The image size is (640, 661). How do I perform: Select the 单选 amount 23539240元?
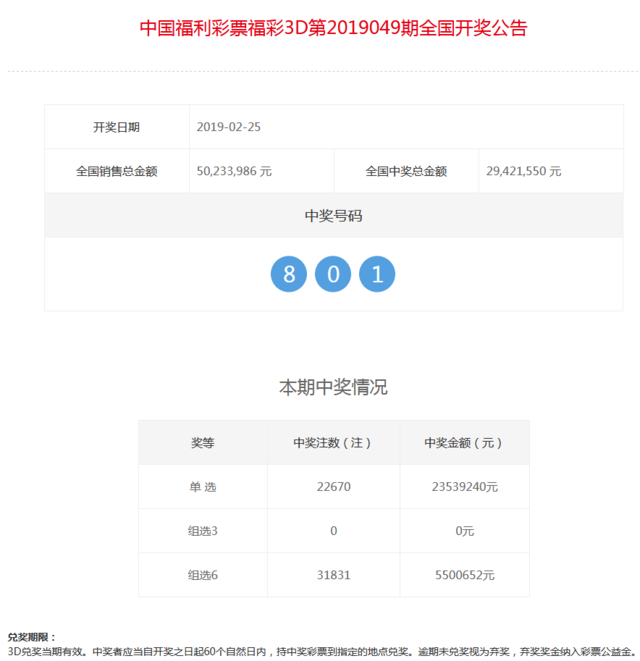465,487
